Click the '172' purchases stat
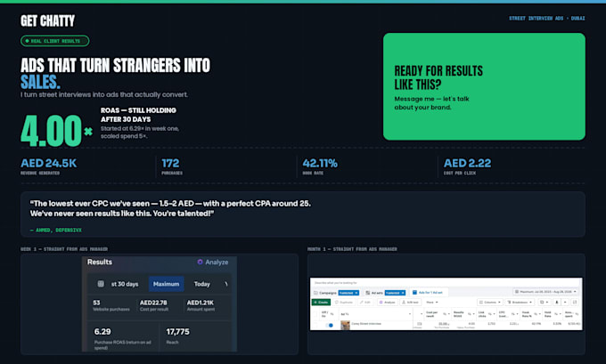606x364 pixels. [x=170, y=163]
